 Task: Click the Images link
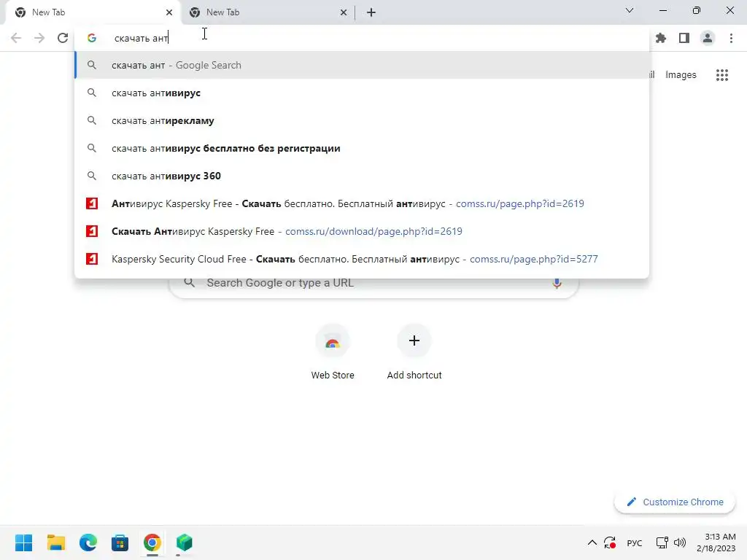pyautogui.click(x=681, y=75)
